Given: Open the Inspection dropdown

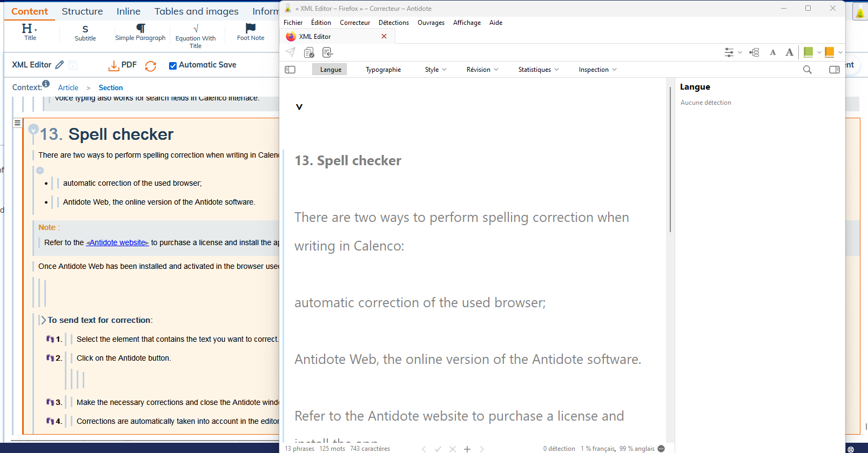Looking at the screenshot, I should 597,70.
